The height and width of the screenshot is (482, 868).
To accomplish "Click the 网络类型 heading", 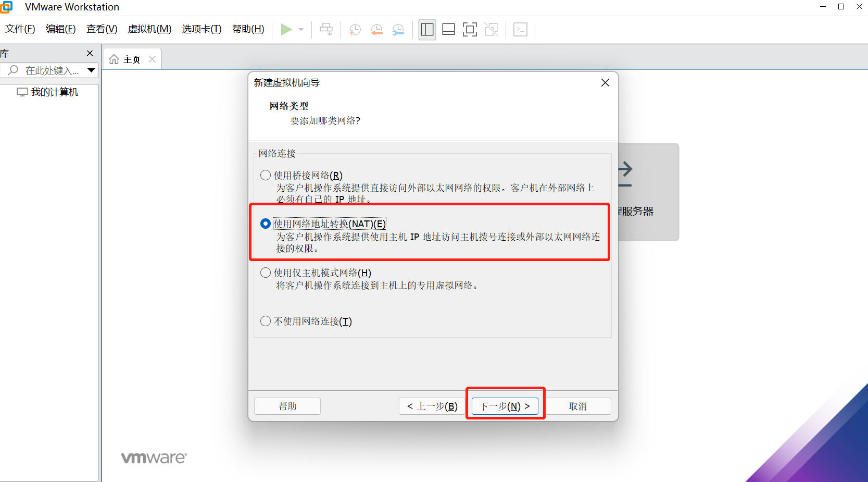I will (x=289, y=106).
